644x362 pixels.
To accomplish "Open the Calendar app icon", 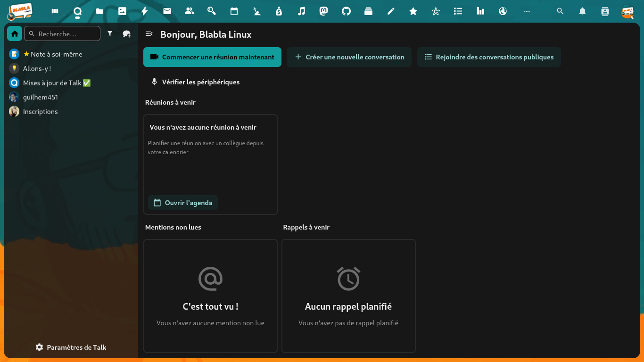I will [234, 11].
